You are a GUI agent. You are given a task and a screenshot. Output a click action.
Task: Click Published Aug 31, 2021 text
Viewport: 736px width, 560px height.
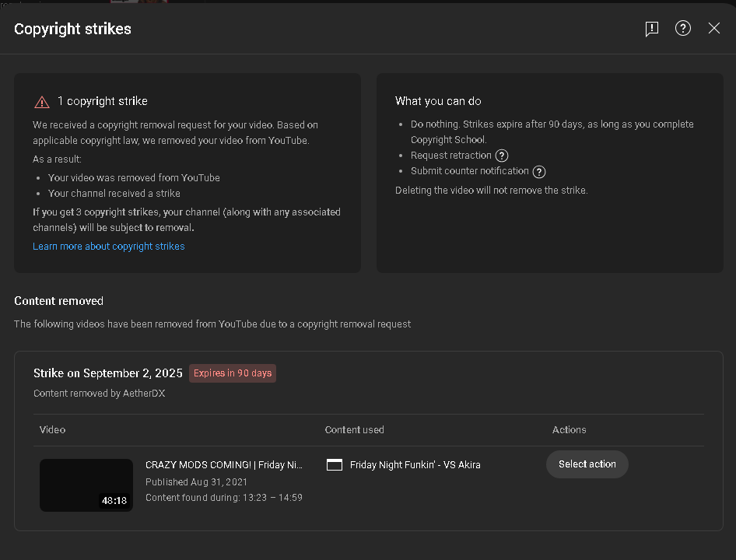coord(196,482)
